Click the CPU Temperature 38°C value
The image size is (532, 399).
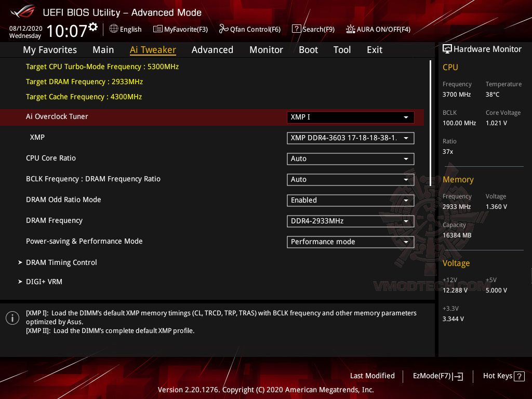(493, 95)
